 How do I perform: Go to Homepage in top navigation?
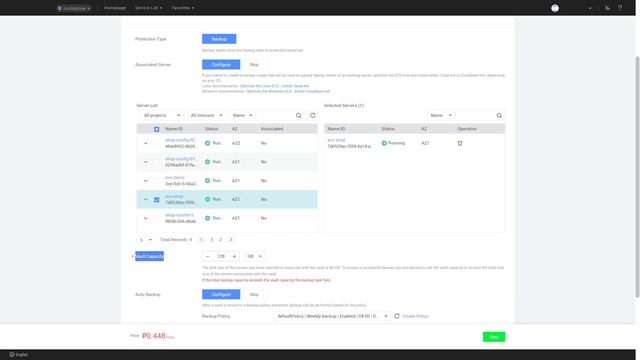115,8
